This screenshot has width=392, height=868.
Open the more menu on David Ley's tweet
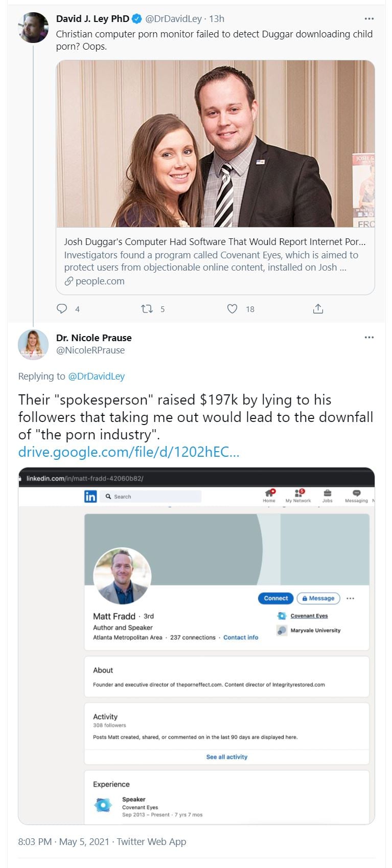(369, 19)
